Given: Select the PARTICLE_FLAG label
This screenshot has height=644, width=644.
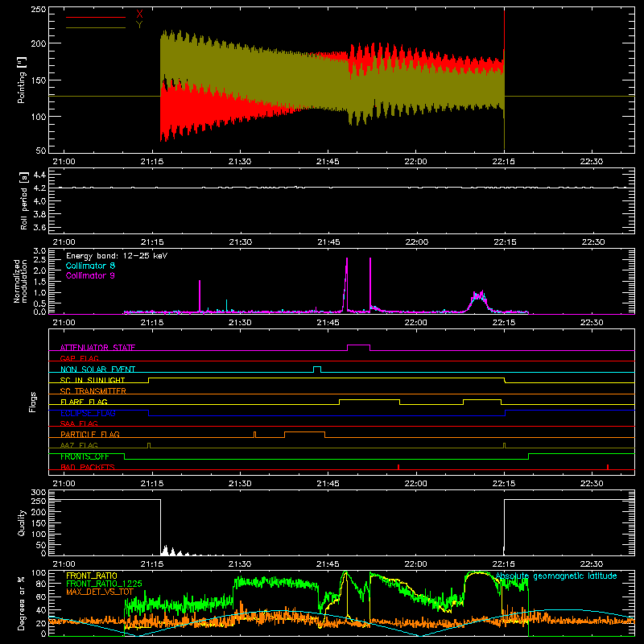Looking at the screenshot, I should coord(90,435).
